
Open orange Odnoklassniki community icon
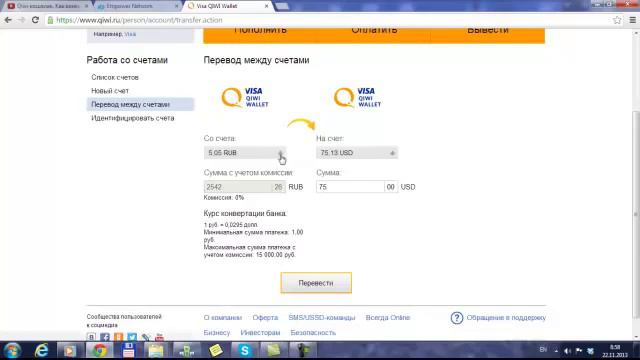(118, 337)
